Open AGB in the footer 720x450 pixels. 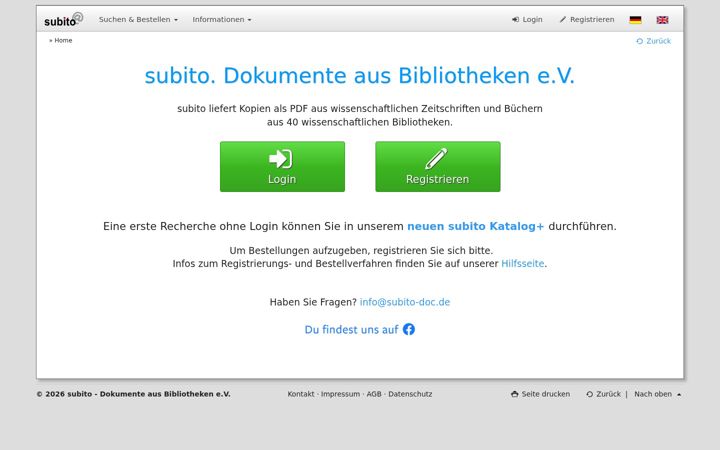tap(374, 394)
